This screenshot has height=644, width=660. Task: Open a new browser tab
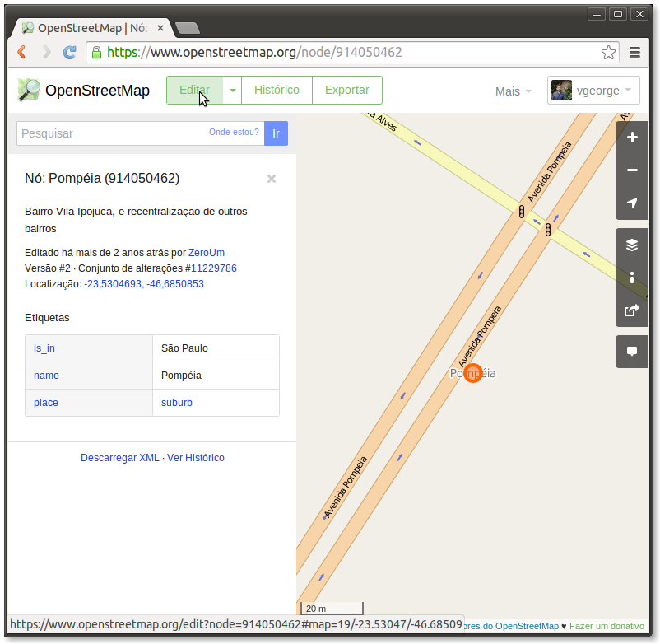pos(188,28)
